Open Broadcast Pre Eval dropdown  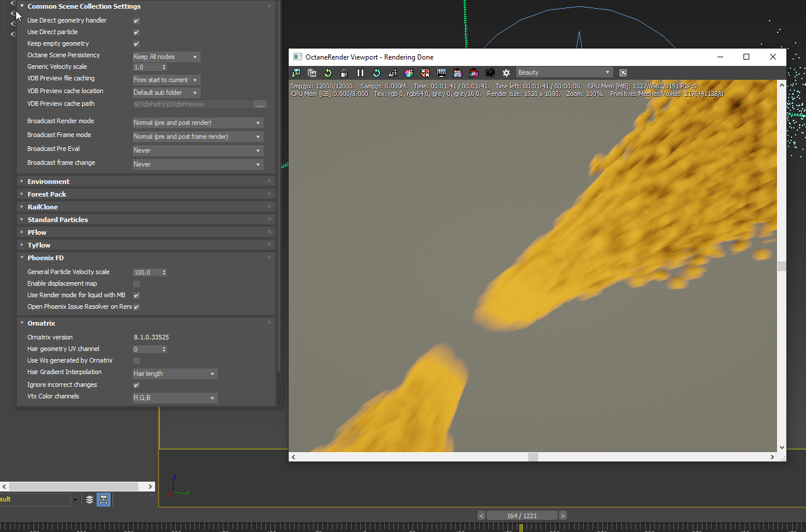(x=198, y=150)
